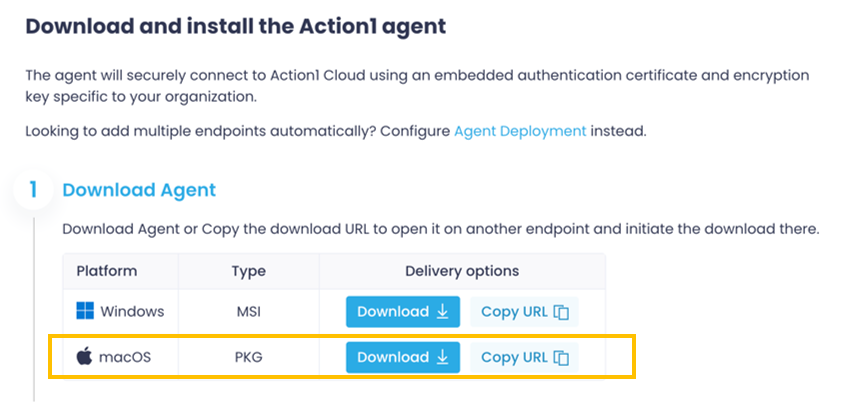Click the Platform column header
Image resolution: width=865 pixels, height=402 pixels.
[106, 271]
